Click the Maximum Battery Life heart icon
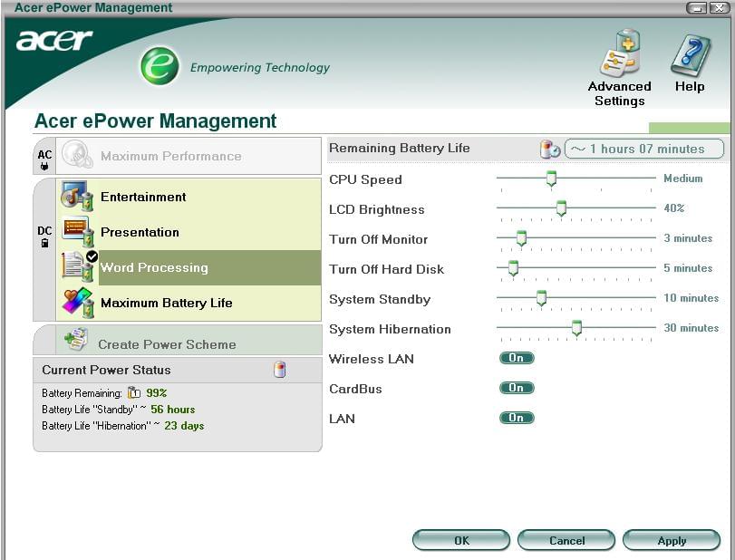Viewport: 735px width, 560px height. (78, 303)
